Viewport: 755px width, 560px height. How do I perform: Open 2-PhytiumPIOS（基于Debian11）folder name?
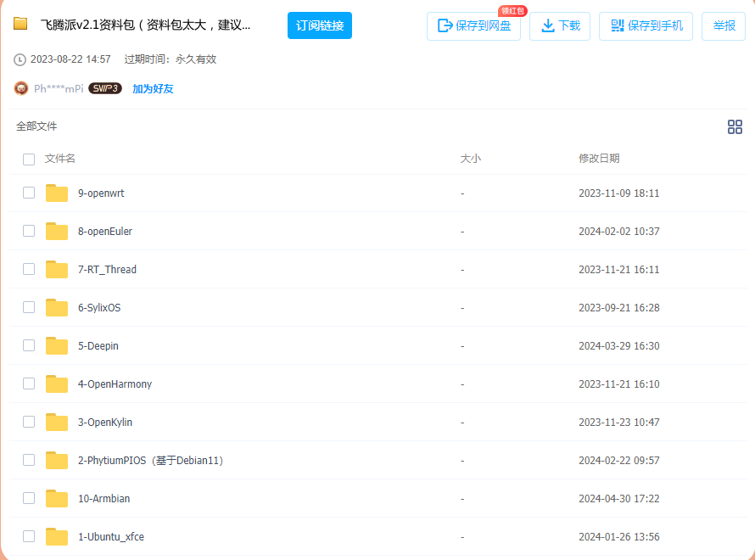(151, 461)
